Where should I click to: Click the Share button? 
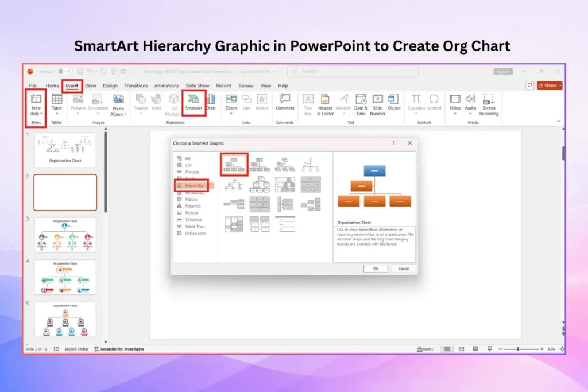[x=550, y=86]
